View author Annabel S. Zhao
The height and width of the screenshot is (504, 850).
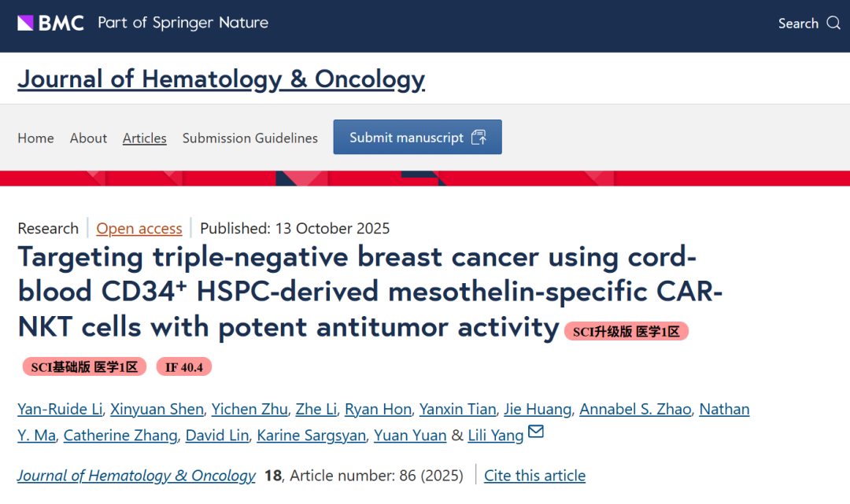[635, 409]
